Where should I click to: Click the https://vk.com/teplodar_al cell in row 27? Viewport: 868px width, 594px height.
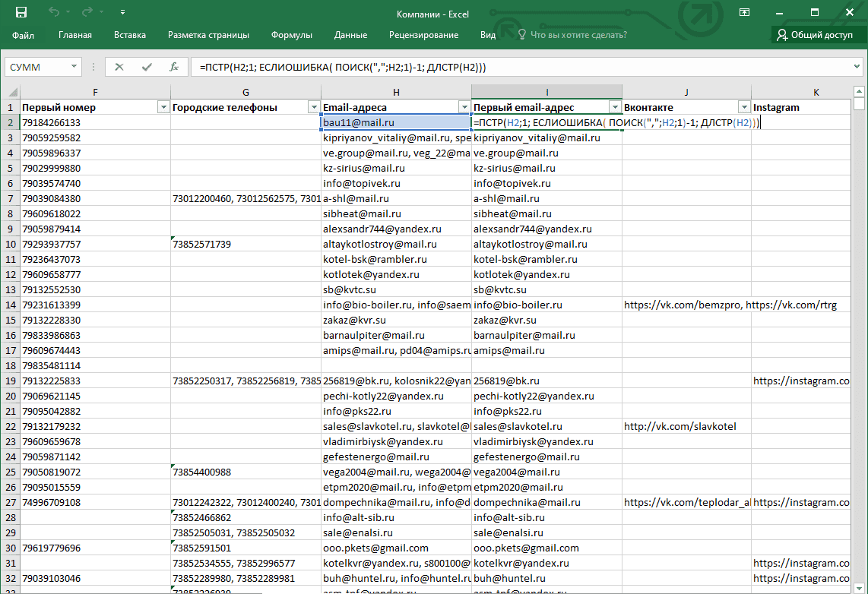[x=686, y=502]
